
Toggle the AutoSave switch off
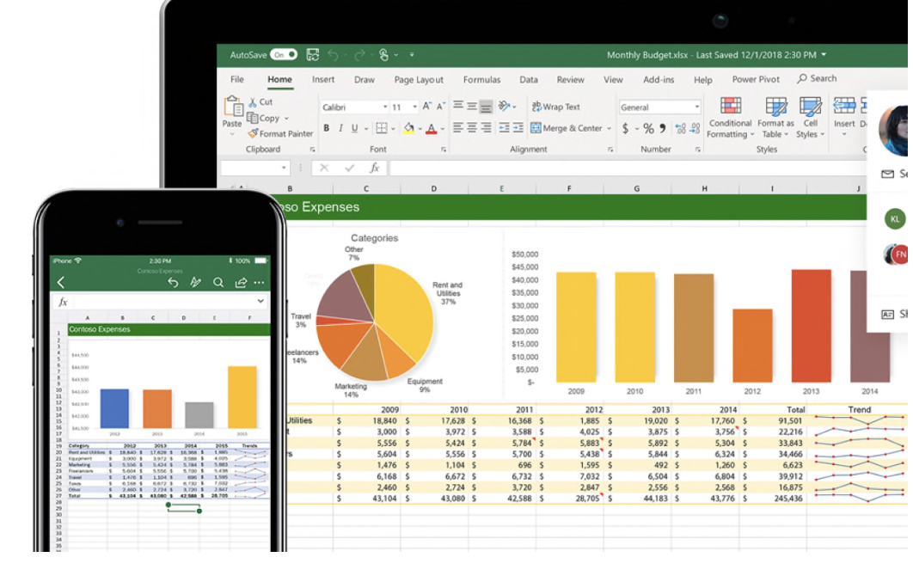284,55
